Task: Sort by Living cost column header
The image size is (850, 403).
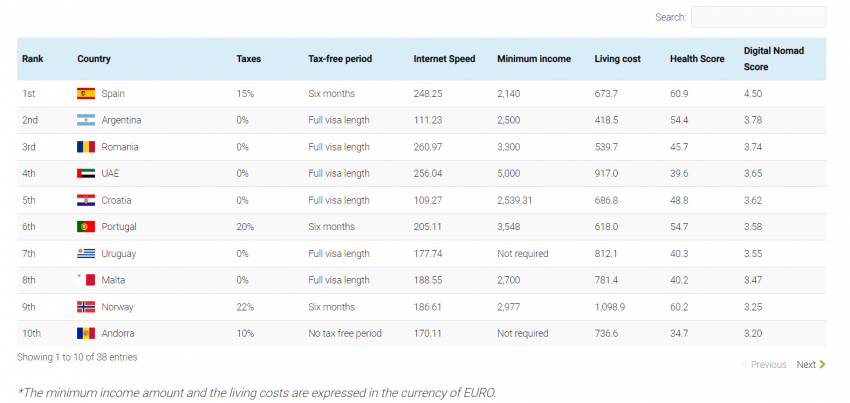Action: click(x=616, y=59)
